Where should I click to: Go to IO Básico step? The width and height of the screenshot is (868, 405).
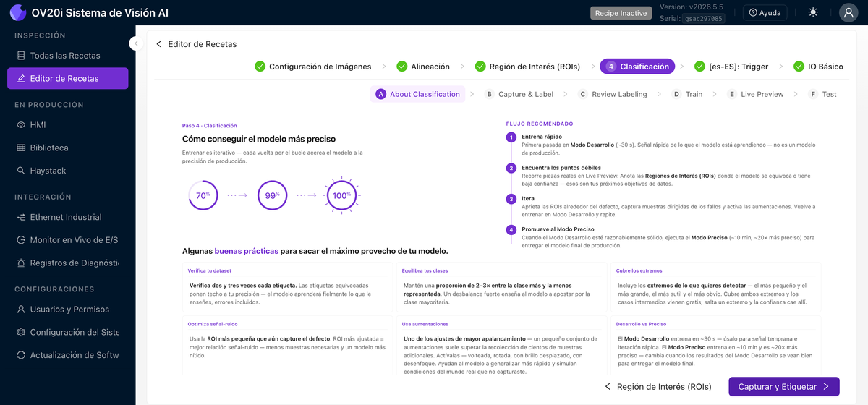(818, 67)
